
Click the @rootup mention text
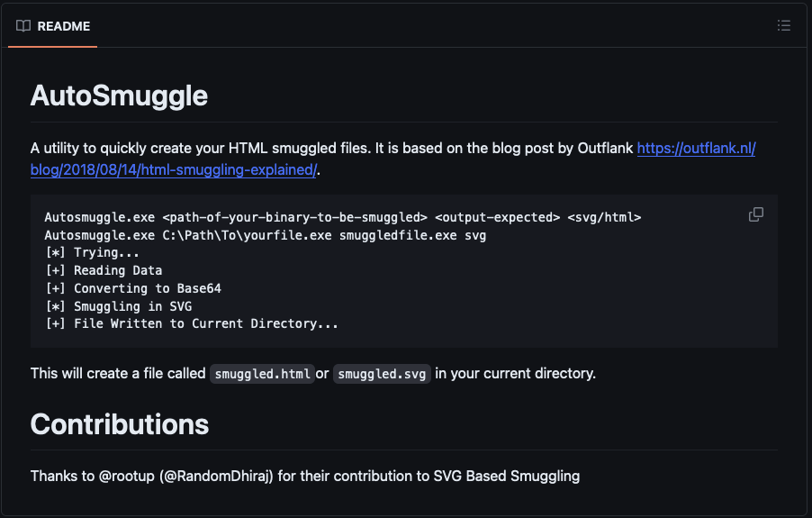[x=127, y=475]
